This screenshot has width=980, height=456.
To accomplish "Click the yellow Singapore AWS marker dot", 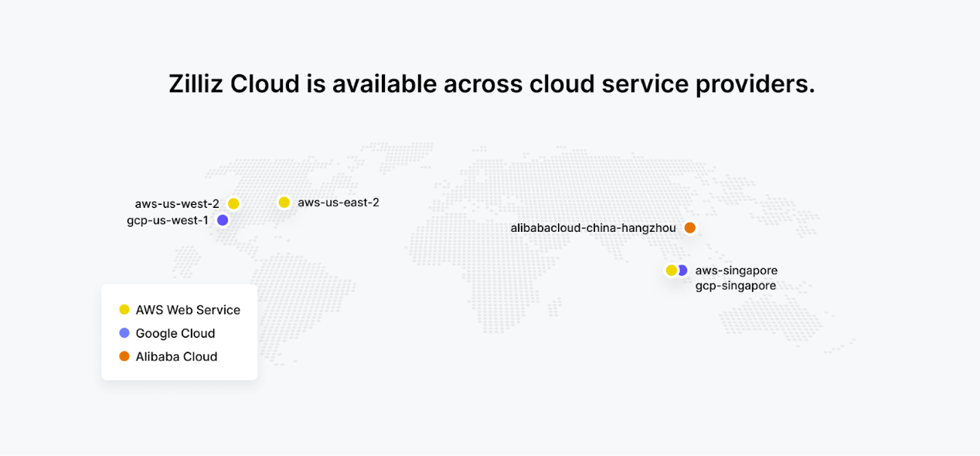I will (x=672, y=271).
